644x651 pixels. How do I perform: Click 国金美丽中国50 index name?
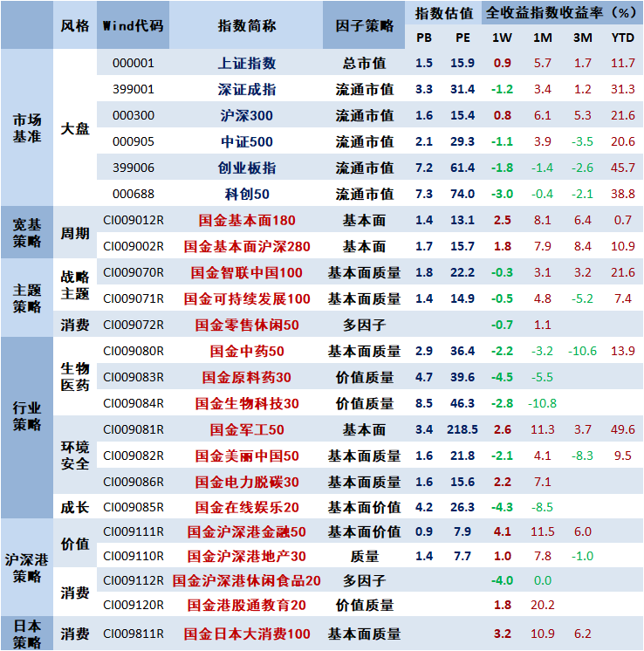coord(247,456)
